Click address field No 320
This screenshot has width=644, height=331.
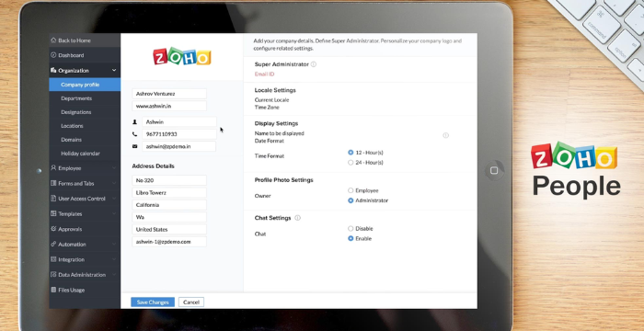tap(169, 180)
